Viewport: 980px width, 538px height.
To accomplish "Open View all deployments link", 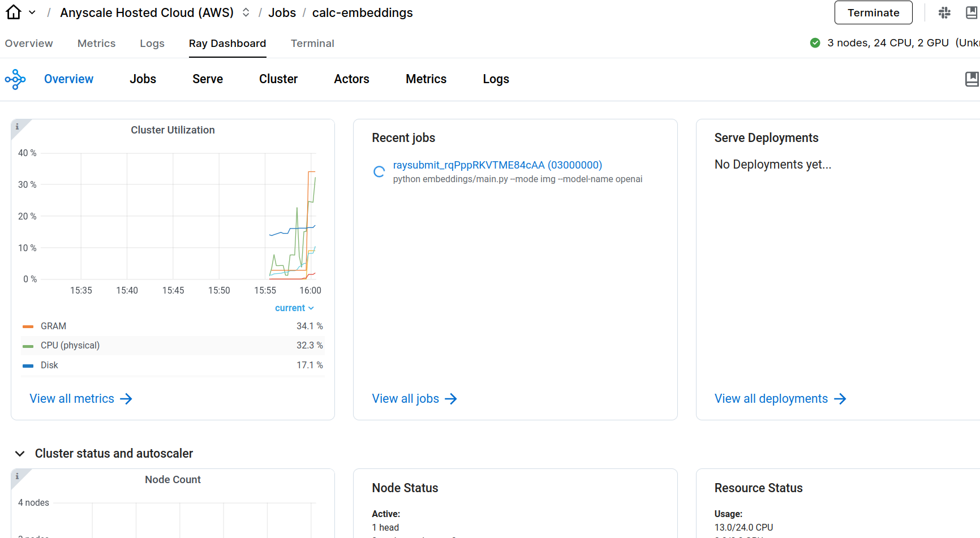I will pyautogui.click(x=780, y=399).
